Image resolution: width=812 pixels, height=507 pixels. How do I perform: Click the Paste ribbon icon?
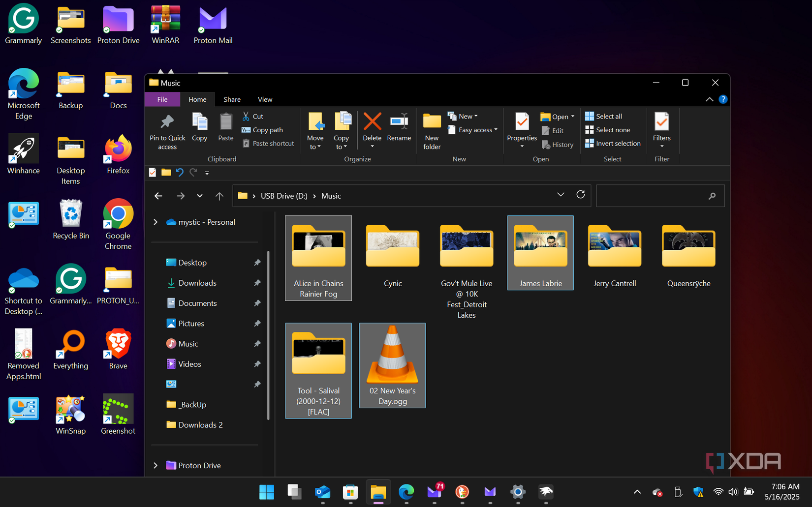(226, 122)
